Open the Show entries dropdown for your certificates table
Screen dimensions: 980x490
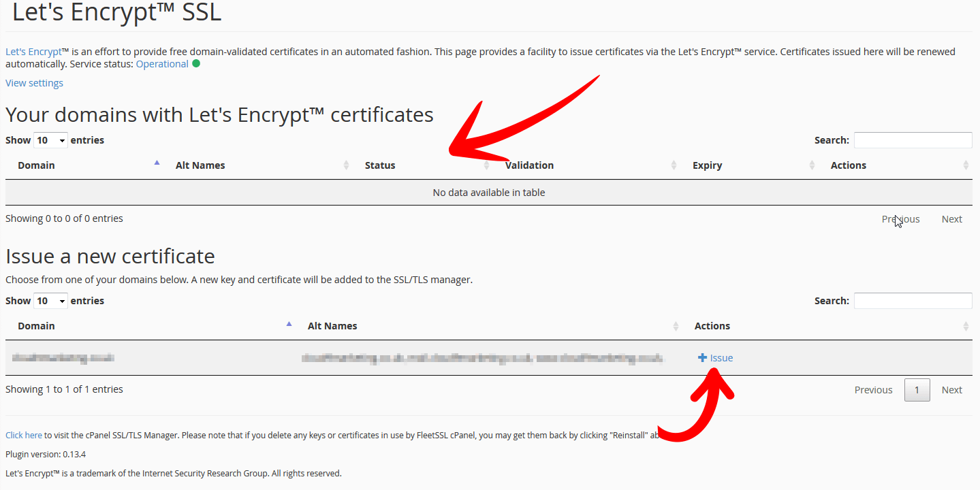[50, 140]
